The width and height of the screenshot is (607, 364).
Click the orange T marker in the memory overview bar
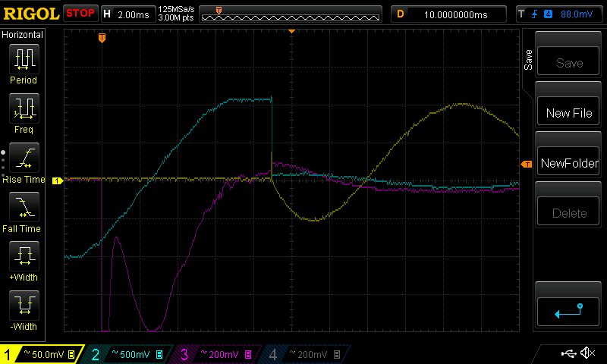point(219,11)
